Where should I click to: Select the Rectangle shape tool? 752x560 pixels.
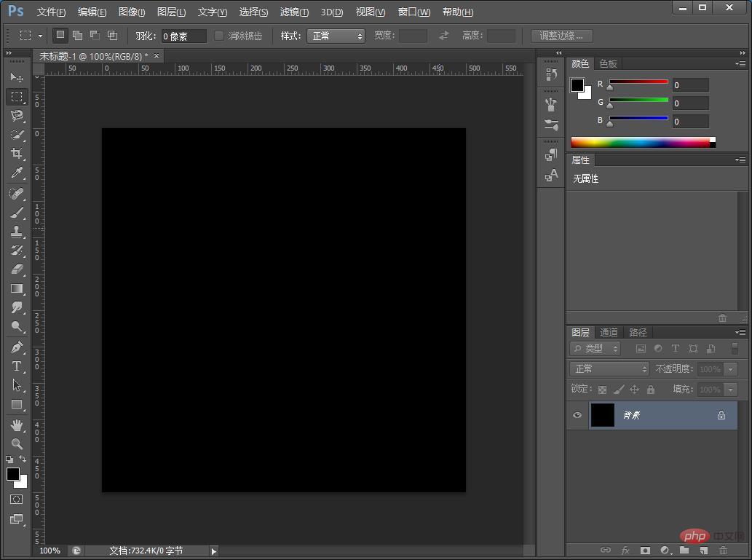[17, 404]
